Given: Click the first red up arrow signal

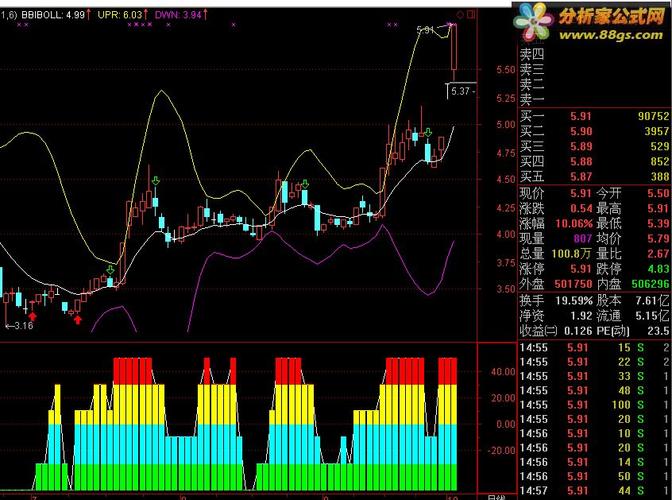Looking at the screenshot, I should coord(33,316).
